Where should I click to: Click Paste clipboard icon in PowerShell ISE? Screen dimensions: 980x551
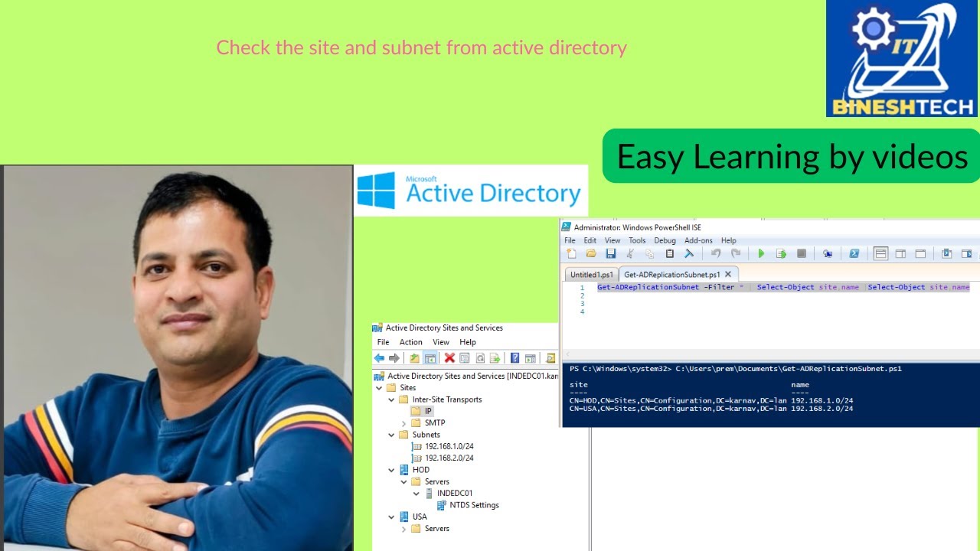point(669,253)
